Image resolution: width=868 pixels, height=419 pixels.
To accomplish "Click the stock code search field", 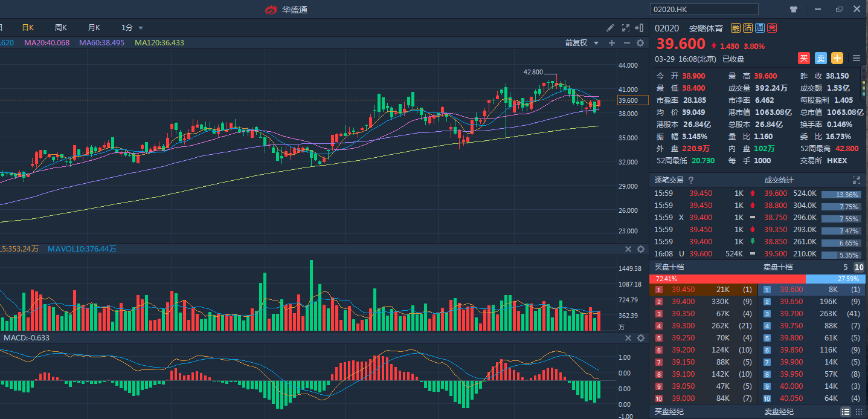I will click(x=704, y=9).
